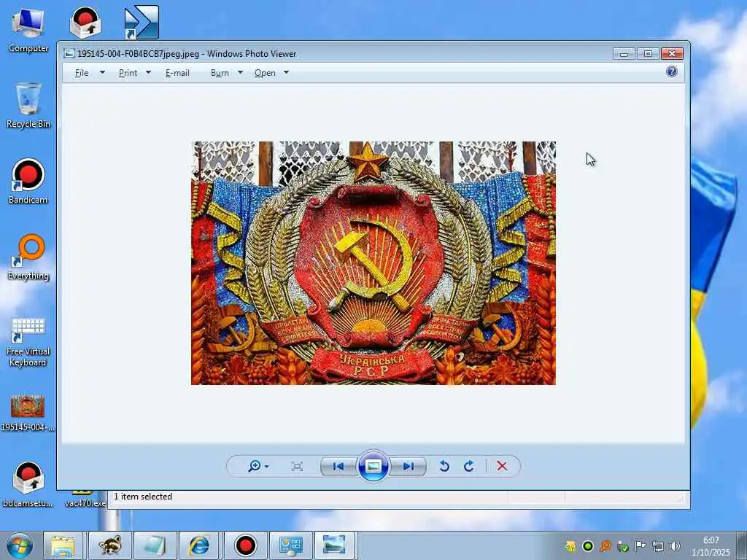Go to the previous photo
Viewport: 747px width, 560px height.
[338, 466]
